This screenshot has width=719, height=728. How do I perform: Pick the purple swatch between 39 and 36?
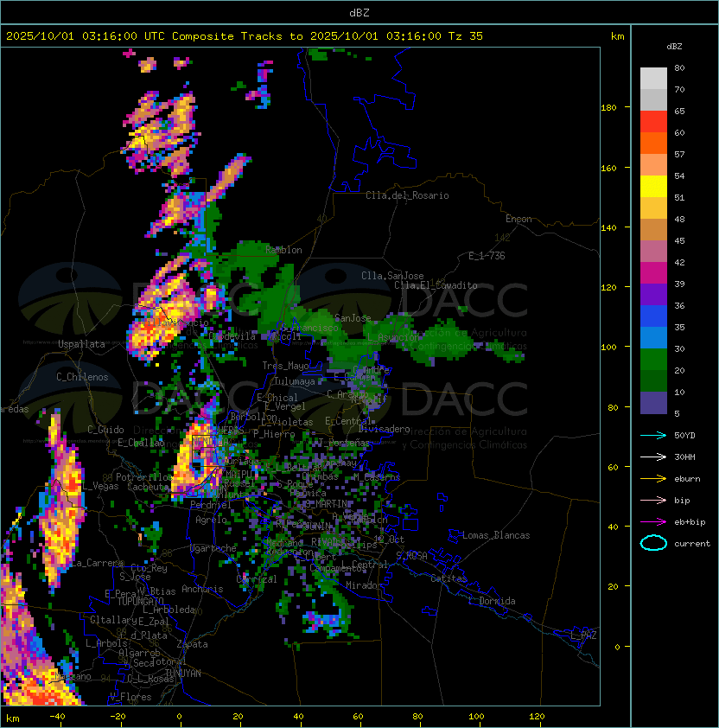point(653,295)
